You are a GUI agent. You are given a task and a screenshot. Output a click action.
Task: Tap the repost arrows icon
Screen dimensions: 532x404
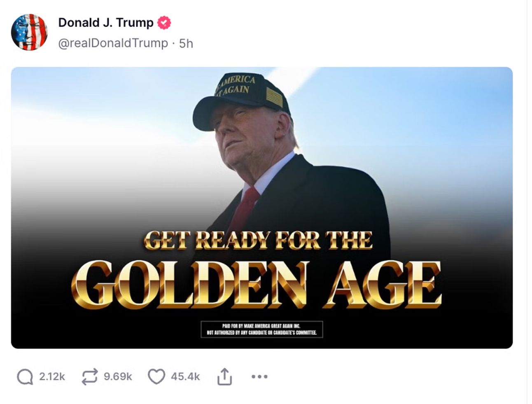[90, 376]
